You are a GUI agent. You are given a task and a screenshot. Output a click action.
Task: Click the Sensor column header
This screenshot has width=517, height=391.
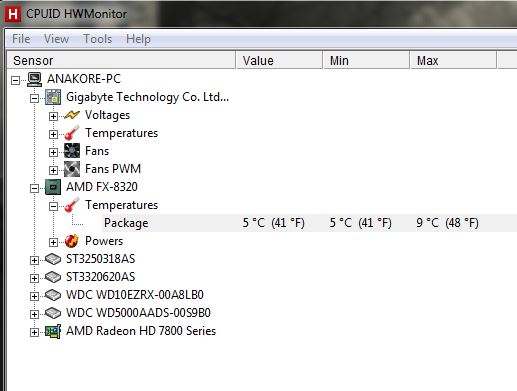tap(121, 60)
